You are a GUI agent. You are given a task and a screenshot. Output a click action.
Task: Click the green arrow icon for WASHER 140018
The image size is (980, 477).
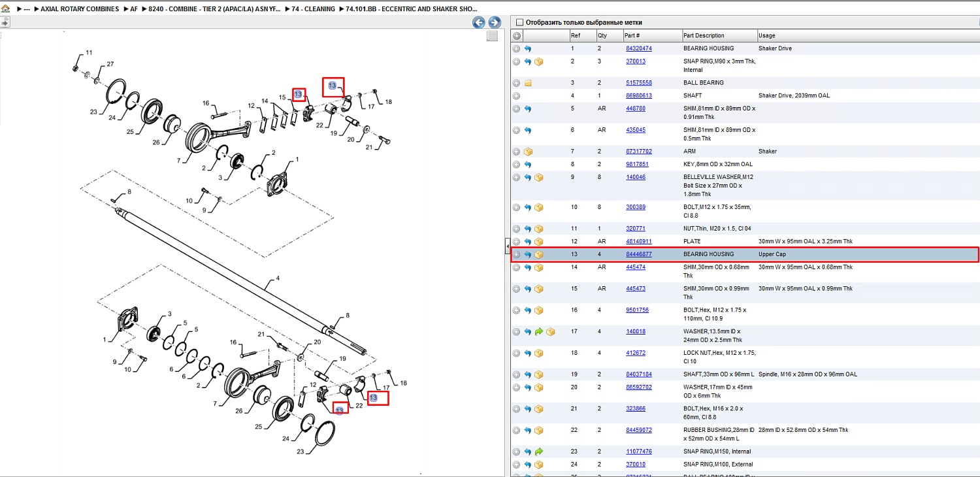pyautogui.click(x=539, y=332)
